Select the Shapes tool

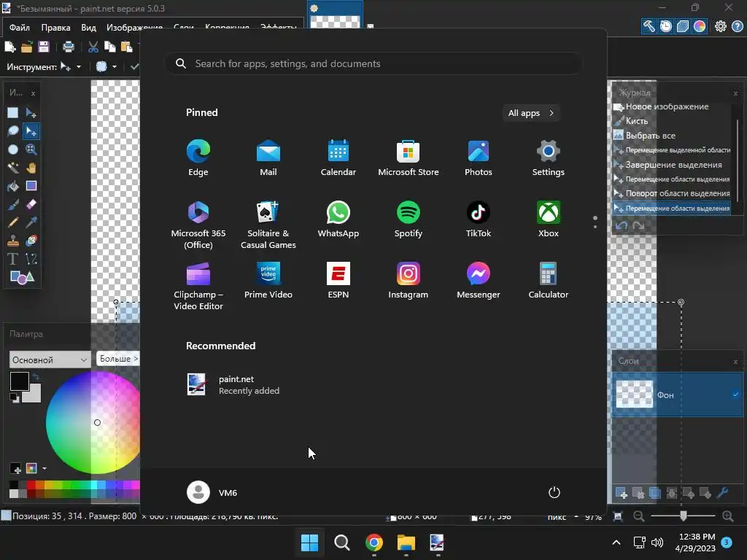pos(22,277)
